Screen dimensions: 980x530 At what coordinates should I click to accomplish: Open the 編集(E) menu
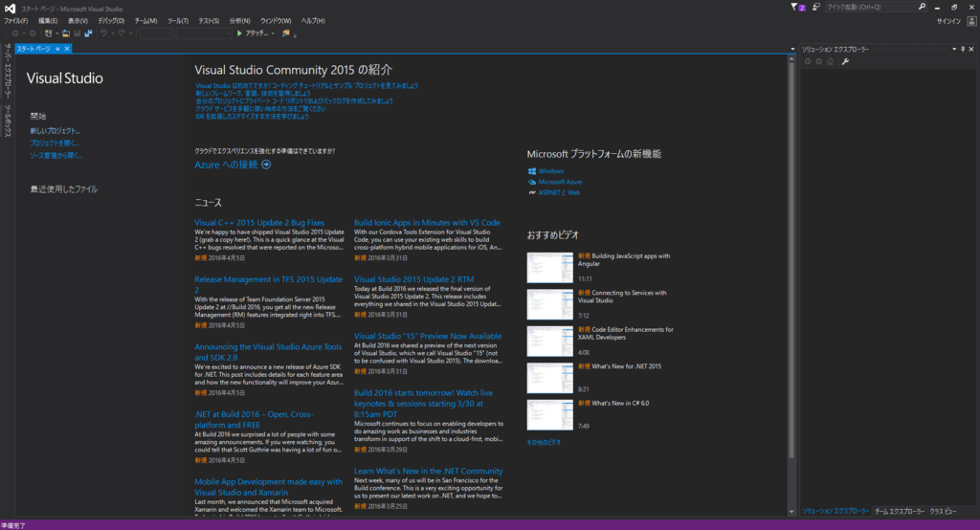coord(48,21)
